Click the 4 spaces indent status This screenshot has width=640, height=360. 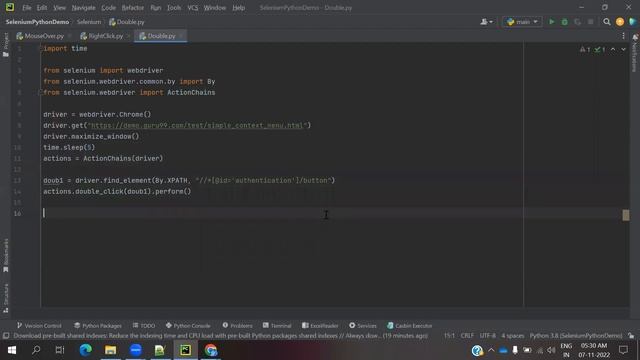[x=512, y=336]
